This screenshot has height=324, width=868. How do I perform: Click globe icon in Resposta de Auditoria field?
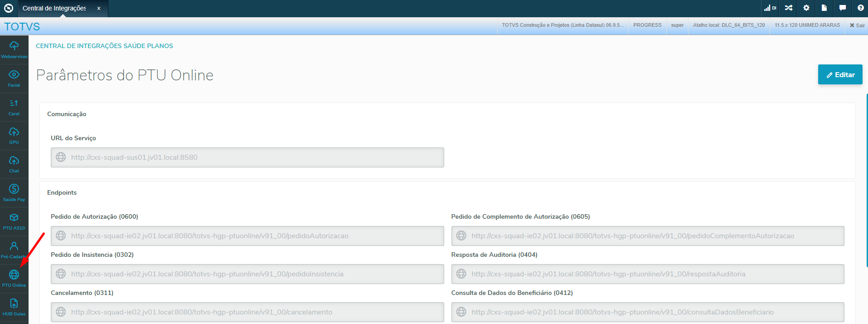(461, 274)
